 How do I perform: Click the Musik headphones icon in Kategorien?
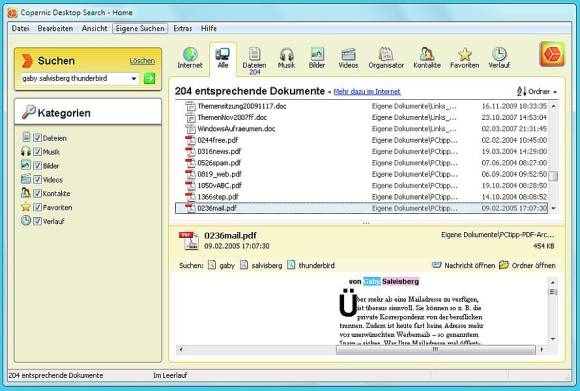point(26,151)
